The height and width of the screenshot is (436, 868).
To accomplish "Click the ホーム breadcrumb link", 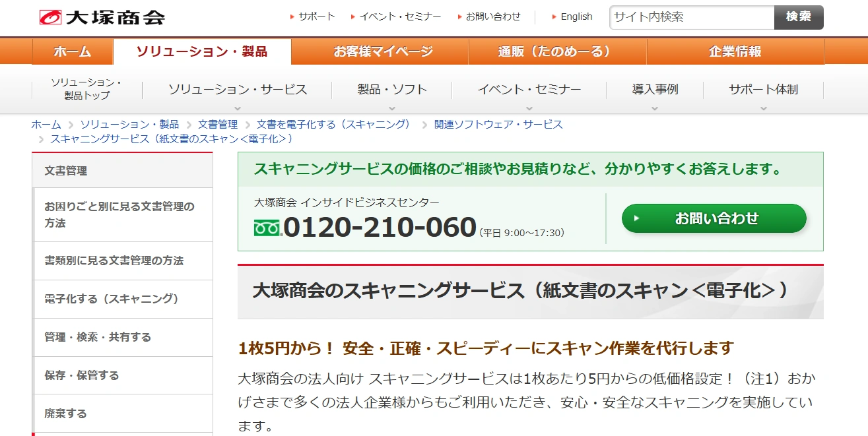I will pos(46,124).
